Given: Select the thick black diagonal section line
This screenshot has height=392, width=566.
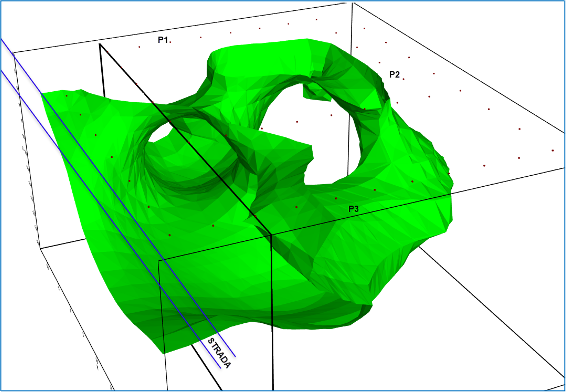Looking at the screenshot, I should (x=184, y=139).
